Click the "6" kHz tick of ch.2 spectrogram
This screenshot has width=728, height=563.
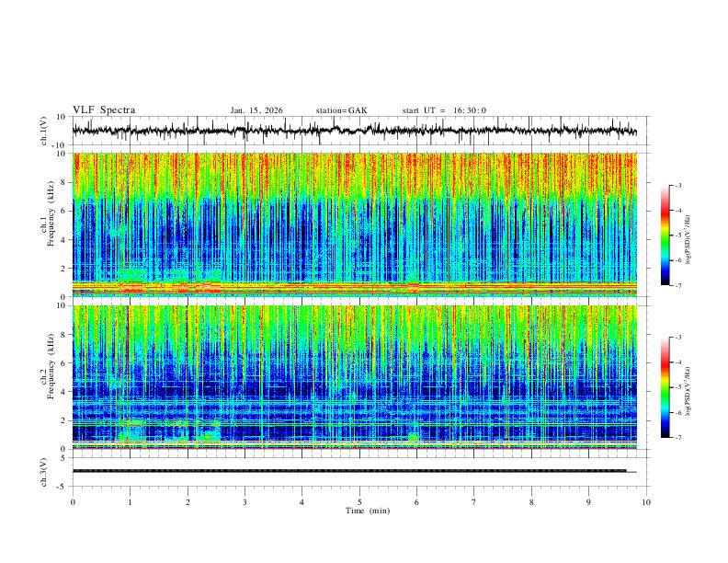coord(63,363)
